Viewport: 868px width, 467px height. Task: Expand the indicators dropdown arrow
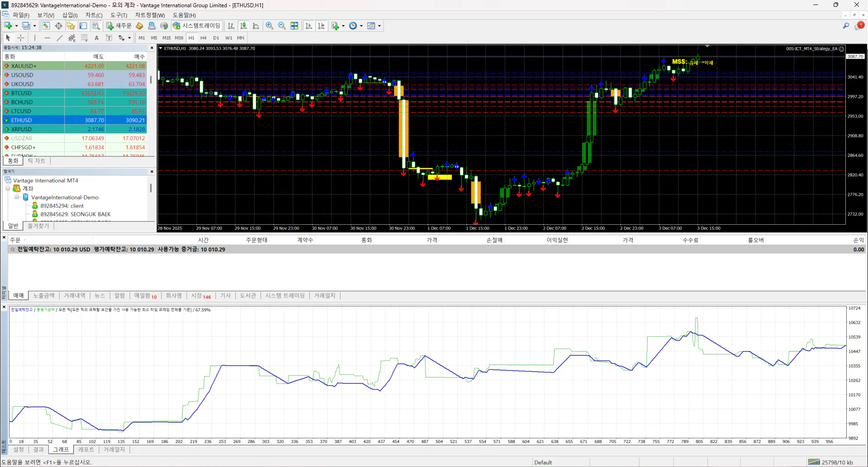tap(343, 26)
